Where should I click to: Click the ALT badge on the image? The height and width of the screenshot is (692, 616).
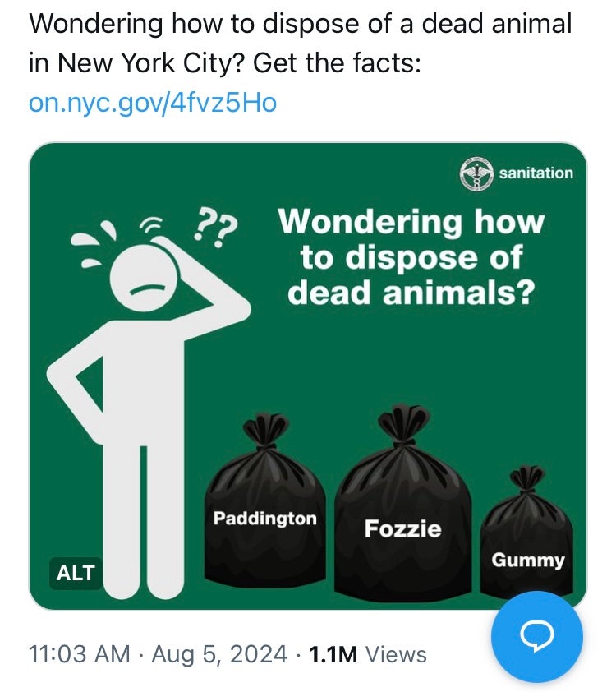point(76,573)
